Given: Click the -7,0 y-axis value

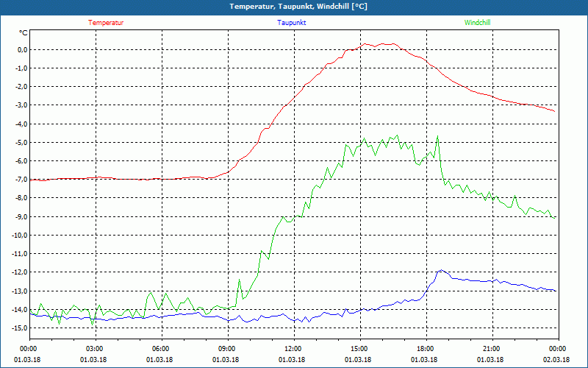Looking at the screenshot, I should tap(21, 180).
